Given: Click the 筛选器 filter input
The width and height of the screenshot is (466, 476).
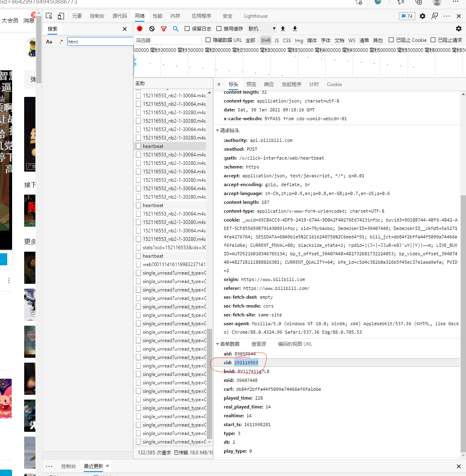Looking at the screenshot, I should (167, 40).
